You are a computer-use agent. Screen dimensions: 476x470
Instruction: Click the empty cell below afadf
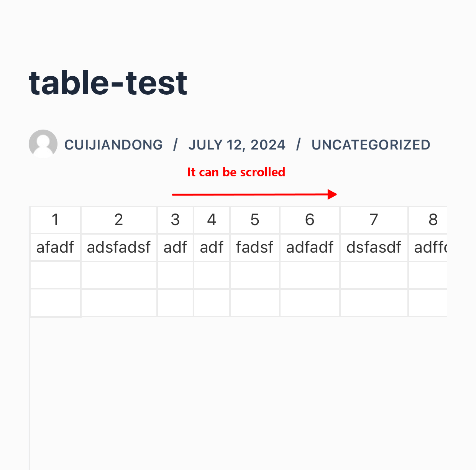click(55, 275)
